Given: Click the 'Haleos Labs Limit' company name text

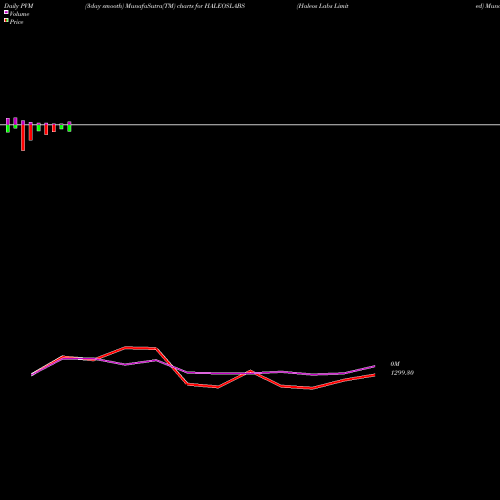Looking at the screenshot, I should click(x=323, y=6).
